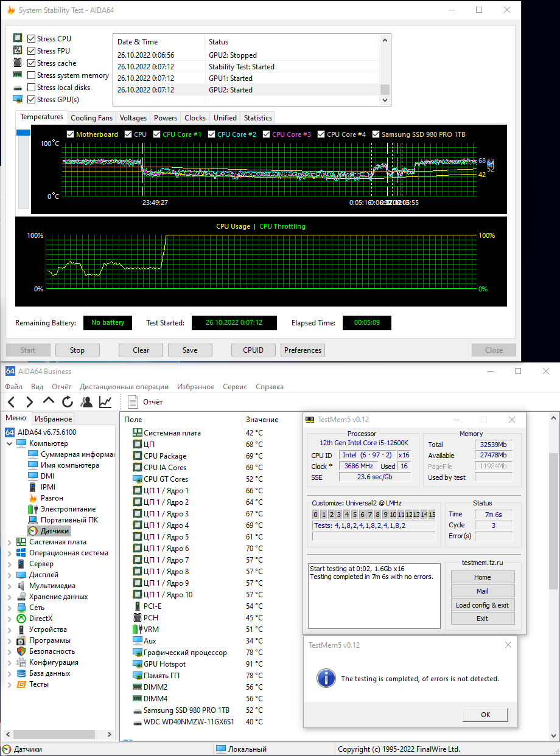
Task: Enable Stress local disks checkbox
Action: click(32, 88)
